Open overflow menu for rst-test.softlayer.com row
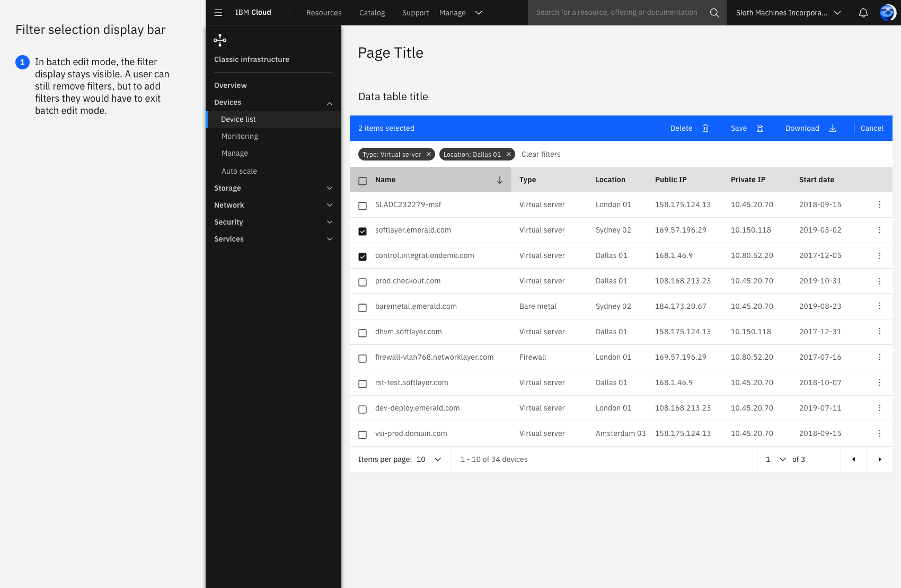This screenshot has height=588, width=901. 879,382
